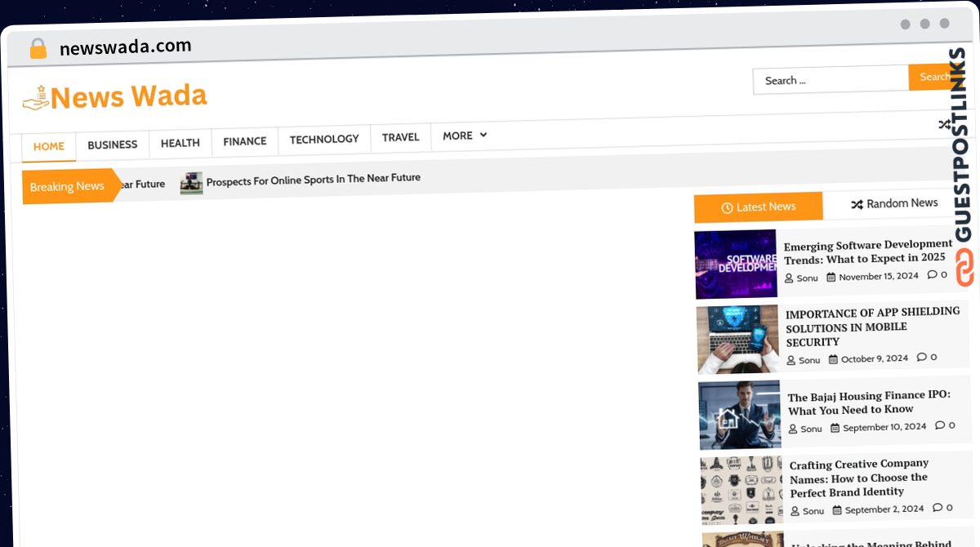Click calendar icon next to October 9, 2024

[833, 359]
